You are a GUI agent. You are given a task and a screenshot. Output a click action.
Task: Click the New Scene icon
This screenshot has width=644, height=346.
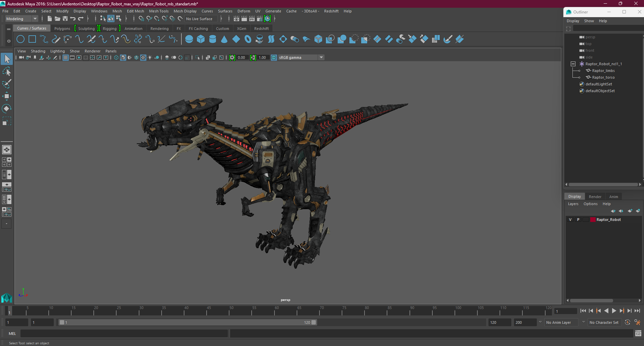click(x=50, y=19)
